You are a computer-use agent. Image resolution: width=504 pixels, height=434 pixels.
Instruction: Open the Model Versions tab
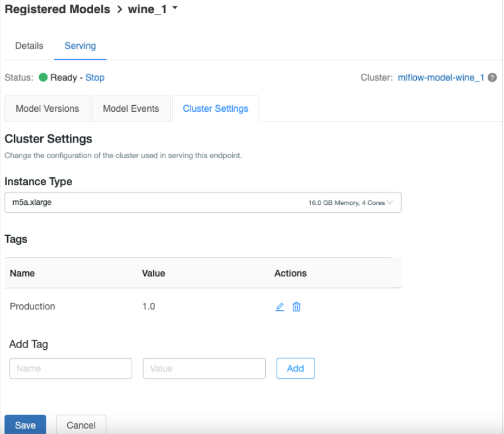(x=48, y=109)
